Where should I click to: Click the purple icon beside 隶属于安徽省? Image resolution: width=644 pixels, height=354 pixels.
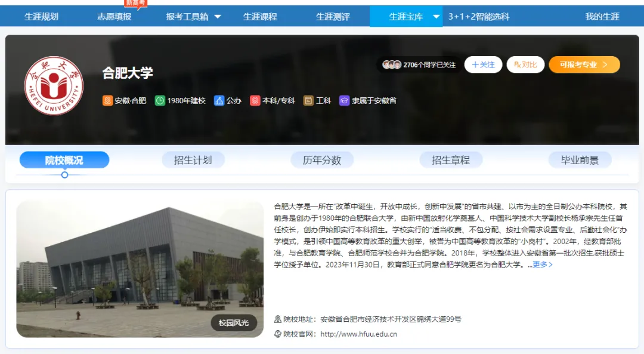pos(344,101)
